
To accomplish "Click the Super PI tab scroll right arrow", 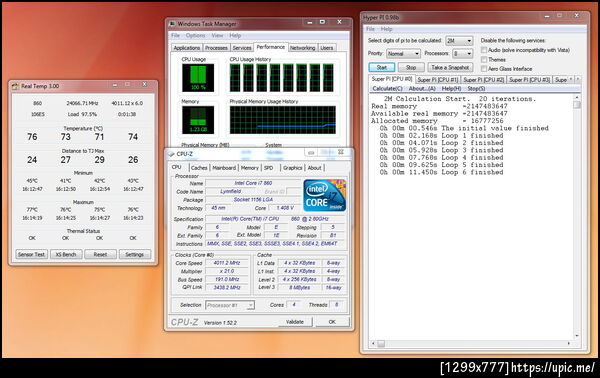I will point(578,79).
